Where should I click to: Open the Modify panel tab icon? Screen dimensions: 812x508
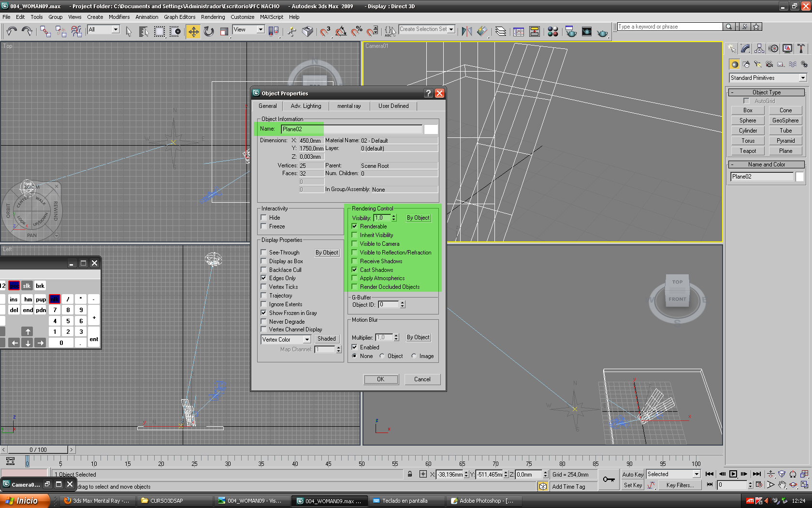(x=745, y=48)
